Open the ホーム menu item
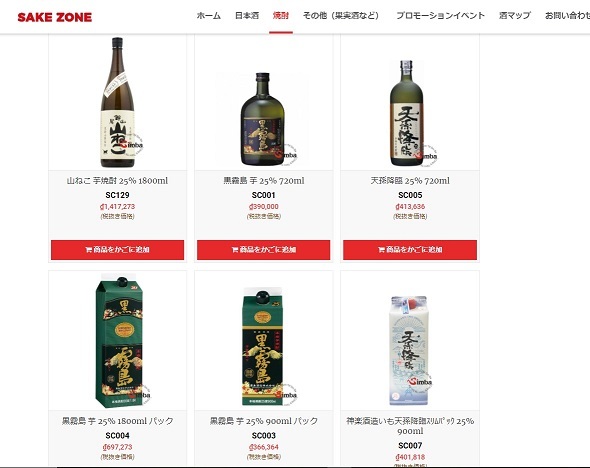 click(208, 15)
